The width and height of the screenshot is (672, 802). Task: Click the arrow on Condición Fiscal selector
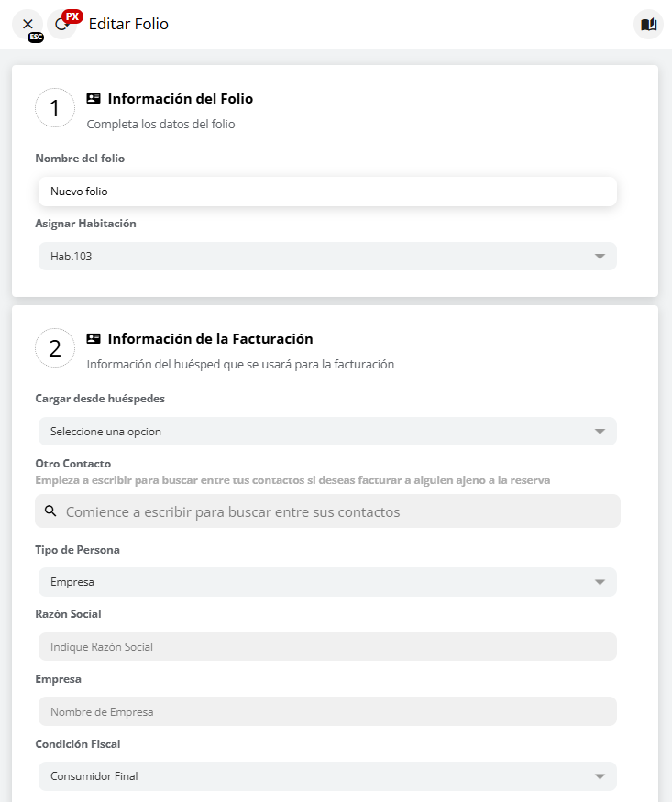[600, 776]
